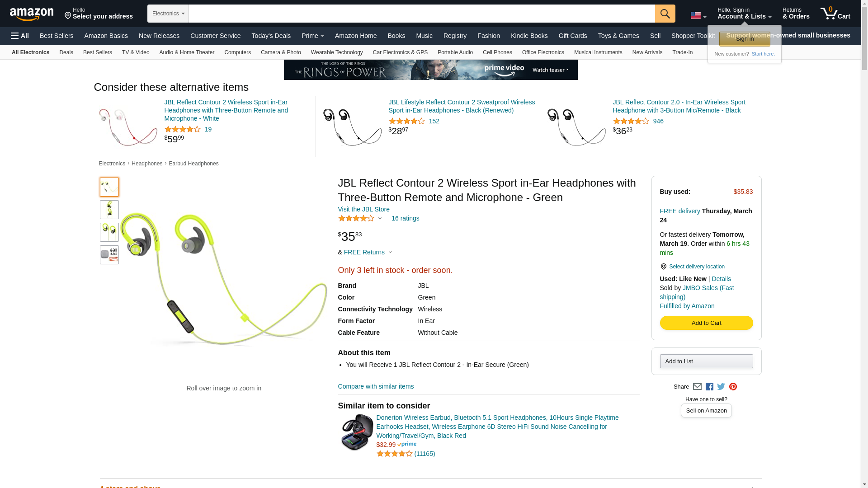Screen dimensions: 868x488
Task: Select the Headphones breadcrumb
Action: coord(147,164)
